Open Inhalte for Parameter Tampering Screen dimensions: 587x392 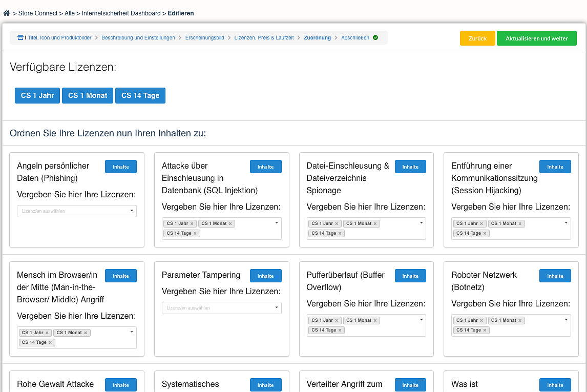[265, 276]
